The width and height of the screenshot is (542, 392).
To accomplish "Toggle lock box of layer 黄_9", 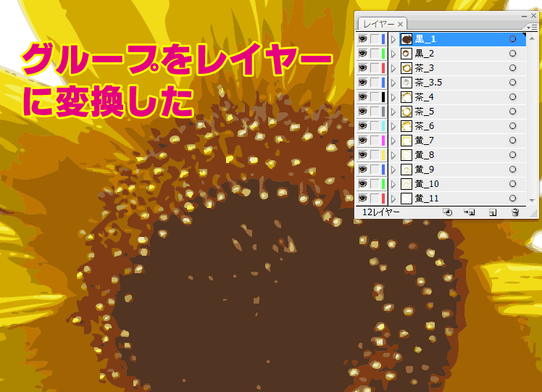I will point(375,170).
